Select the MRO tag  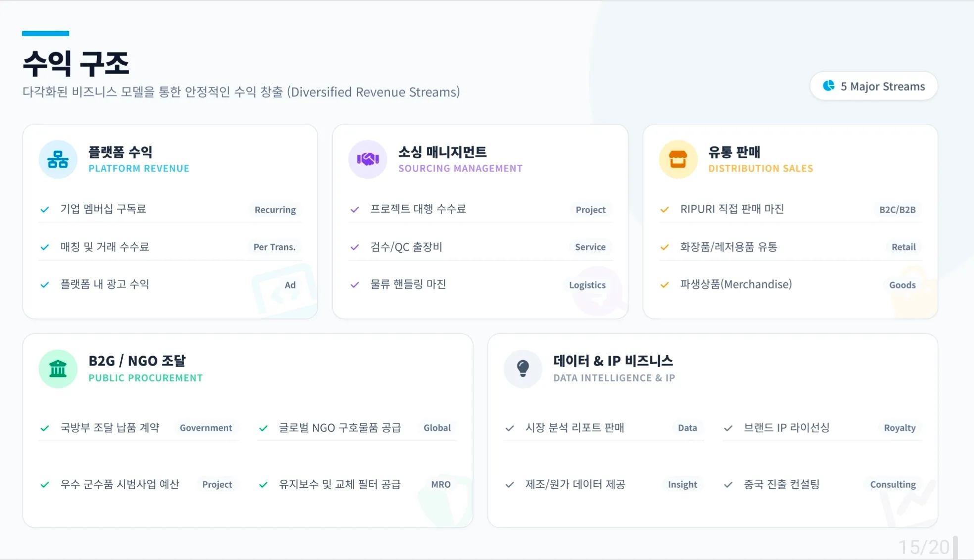pos(440,484)
